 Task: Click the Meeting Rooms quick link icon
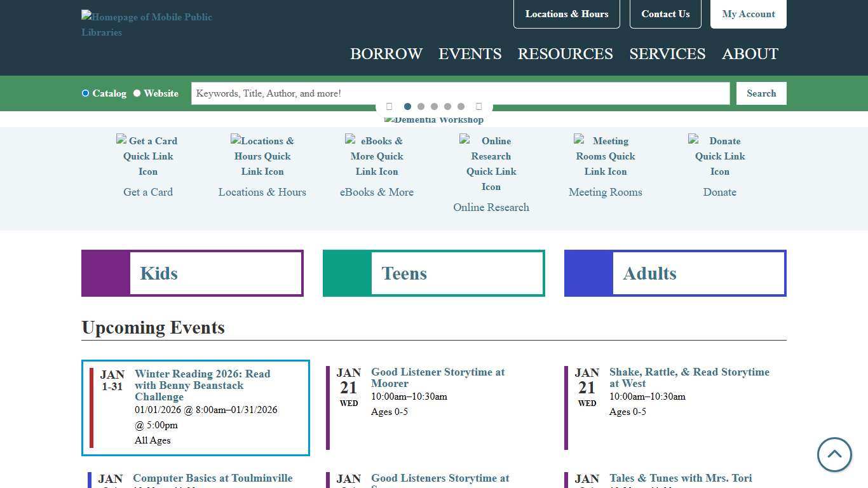click(x=605, y=156)
